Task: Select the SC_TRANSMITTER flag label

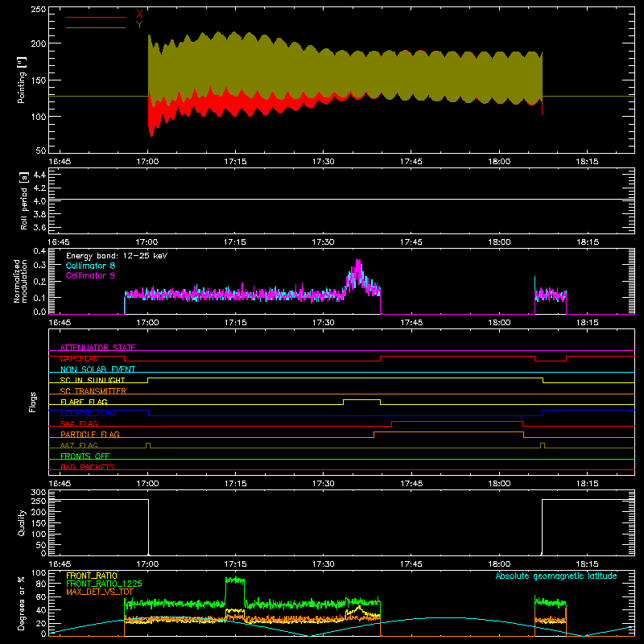Action: (93, 391)
